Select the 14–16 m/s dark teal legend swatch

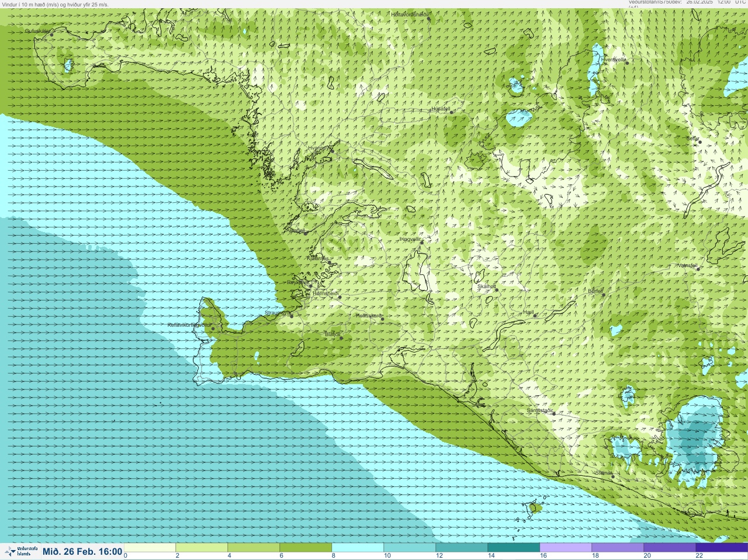tap(514, 548)
